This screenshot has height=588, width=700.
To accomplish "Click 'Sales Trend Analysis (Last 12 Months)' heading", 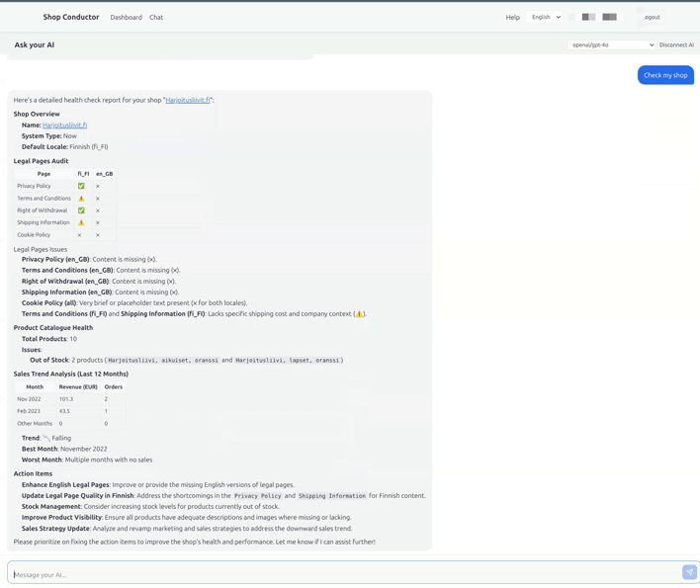I will [x=71, y=374].
